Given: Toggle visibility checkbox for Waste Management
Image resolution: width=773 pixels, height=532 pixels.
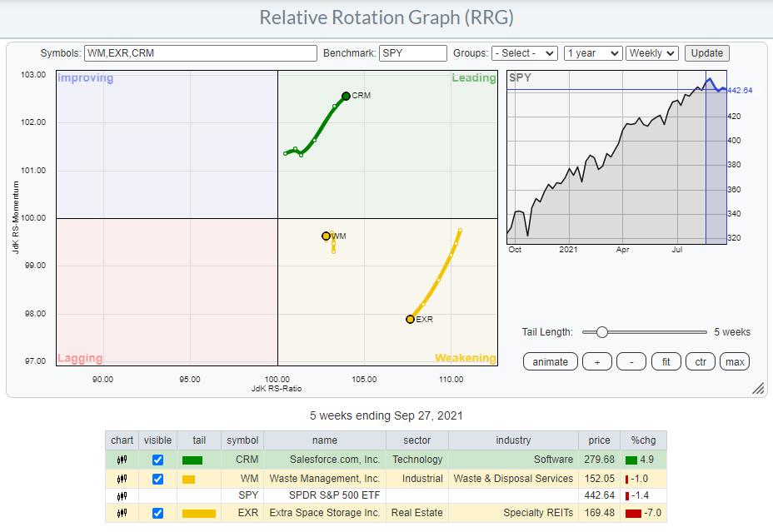Looking at the screenshot, I should [157, 479].
